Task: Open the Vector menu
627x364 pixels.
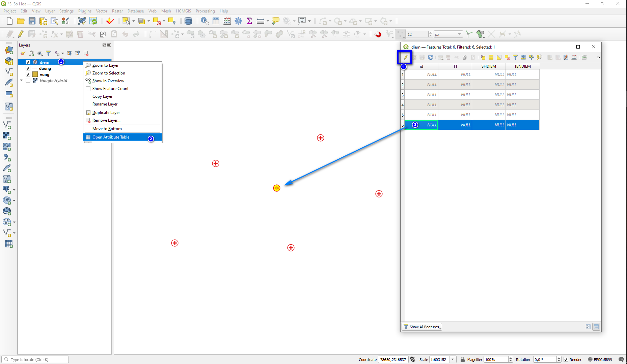Action: tap(102, 11)
